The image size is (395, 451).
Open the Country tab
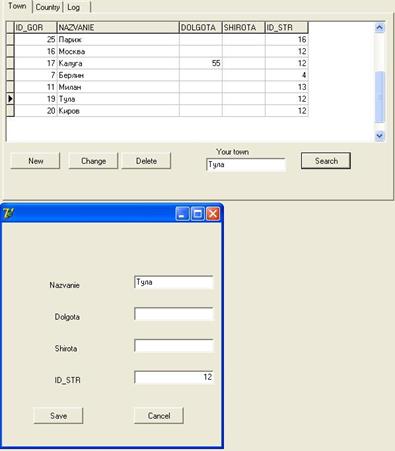[48, 7]
